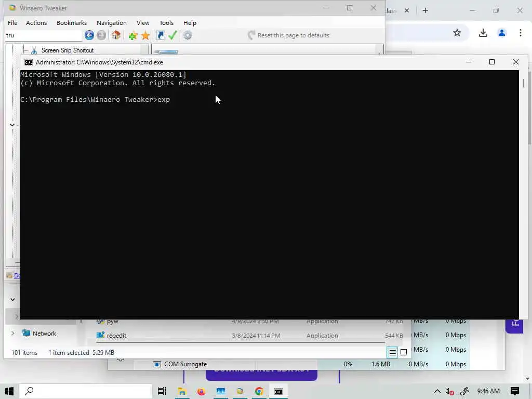Select the regedit file in File Explorer
532x399 pixels.
(116, 336)
